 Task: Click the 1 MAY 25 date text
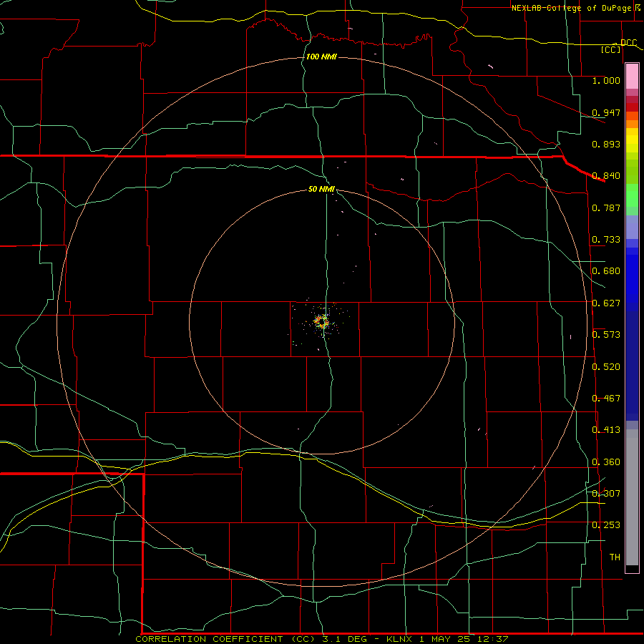click(444, 639)
